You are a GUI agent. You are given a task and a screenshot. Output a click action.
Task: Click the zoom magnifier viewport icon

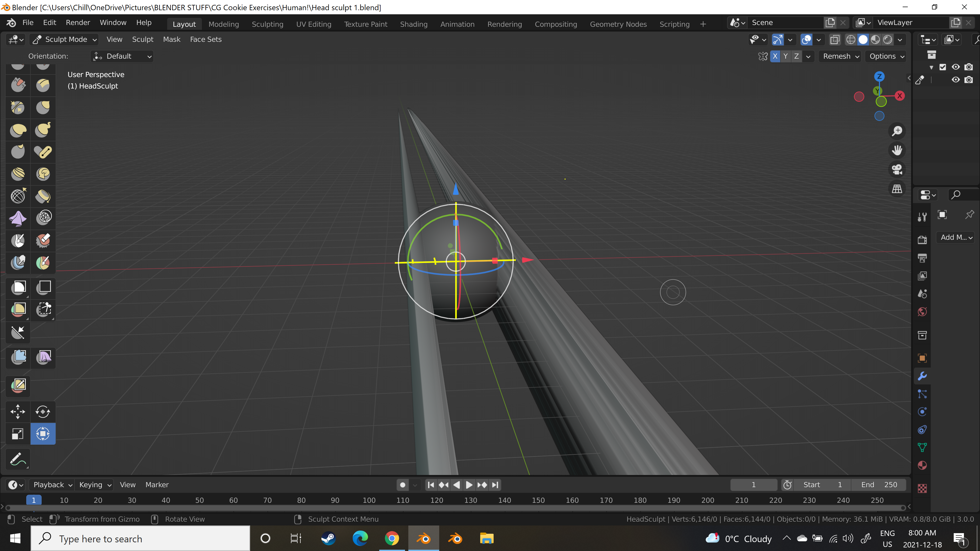click(897, 131)
